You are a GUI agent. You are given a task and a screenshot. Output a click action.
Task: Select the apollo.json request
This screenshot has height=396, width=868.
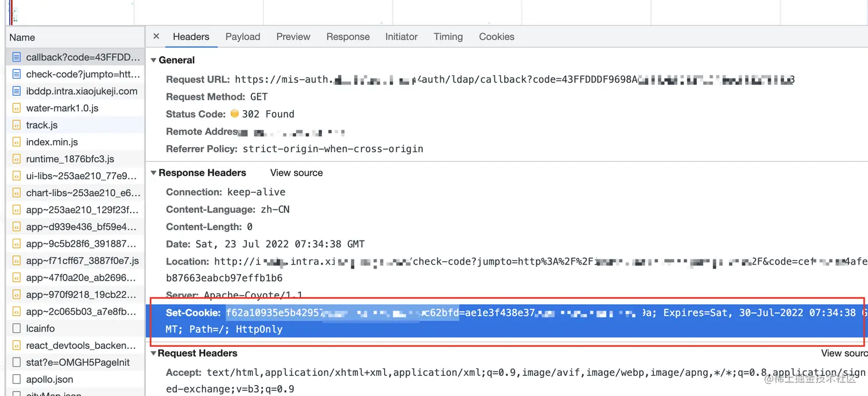(75, 379)
